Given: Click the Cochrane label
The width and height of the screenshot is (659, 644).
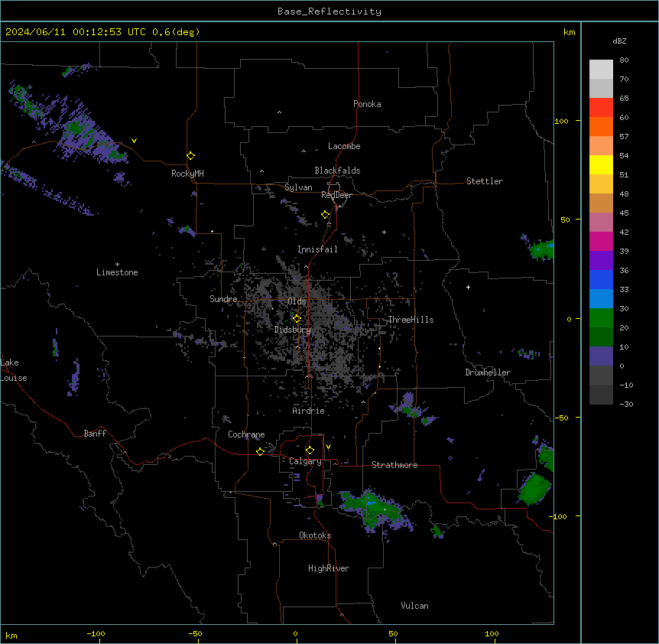Looking at the screenshot, I should (x=246, y=434).
